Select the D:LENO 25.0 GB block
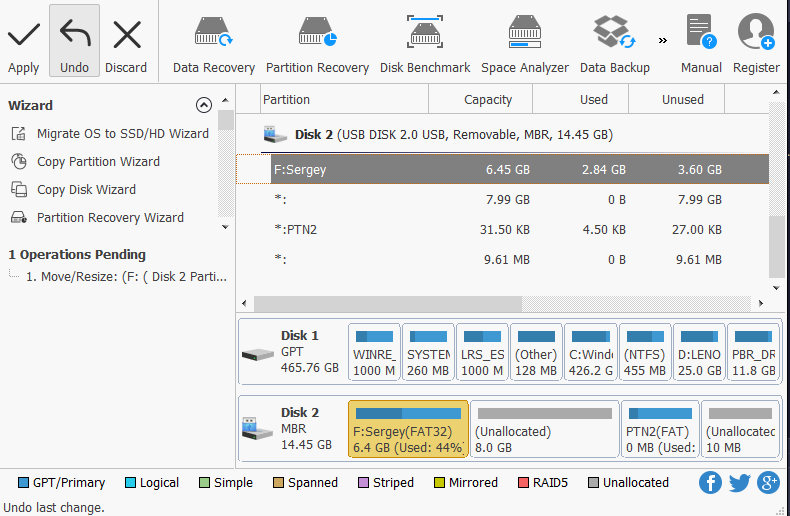Viewport: 790px width, 516px height. pyautogui.click(x=699, y=352)
